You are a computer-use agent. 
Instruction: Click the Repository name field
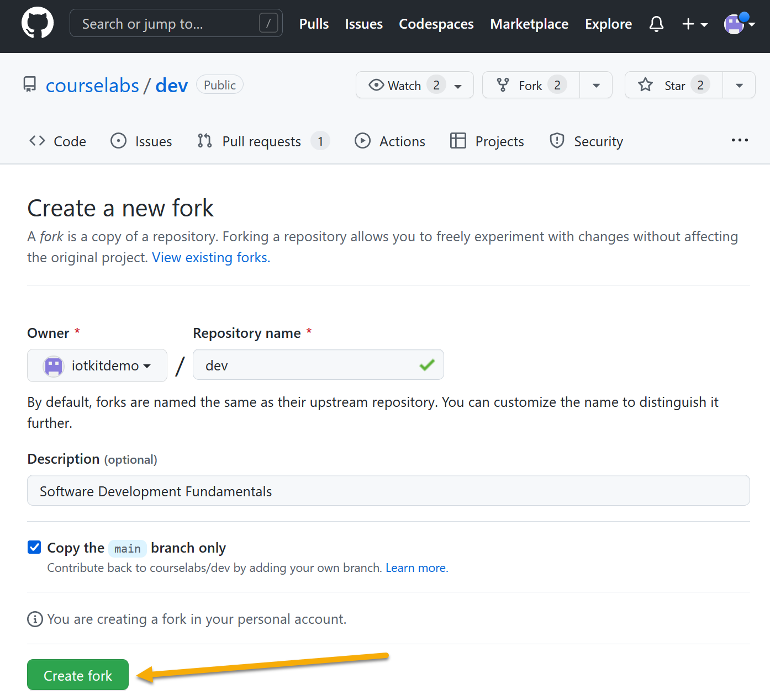click(318, 364)
